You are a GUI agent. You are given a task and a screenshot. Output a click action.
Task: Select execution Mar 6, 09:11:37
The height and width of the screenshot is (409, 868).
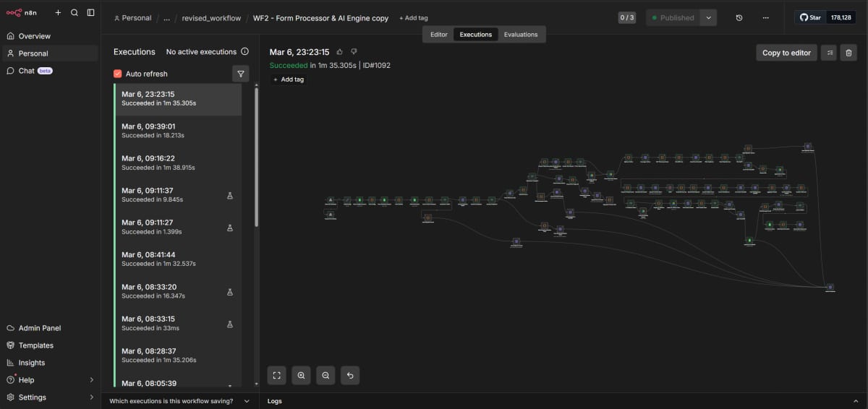tap(178, 195)
